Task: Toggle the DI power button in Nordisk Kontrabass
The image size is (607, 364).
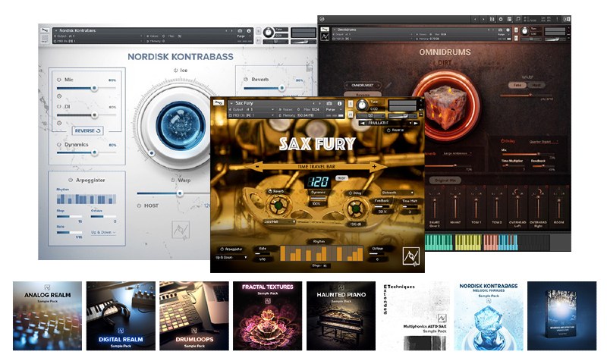Action: click(59, 106)
